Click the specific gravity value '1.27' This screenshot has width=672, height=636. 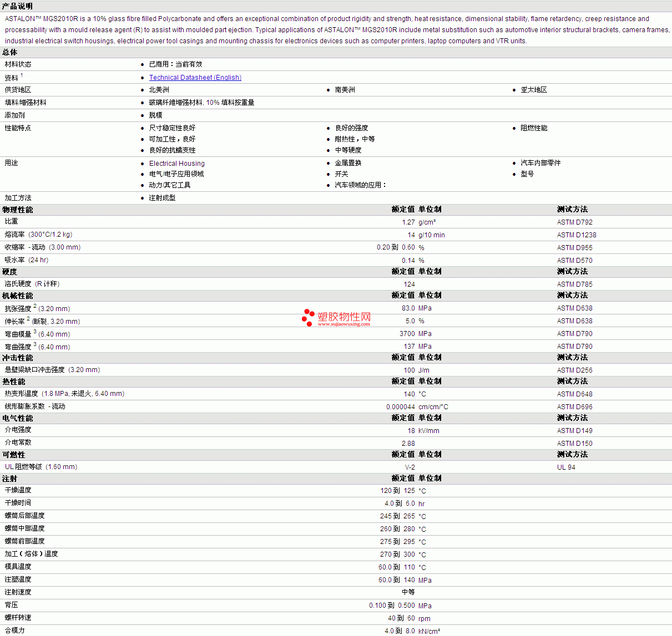coord(408,222)
